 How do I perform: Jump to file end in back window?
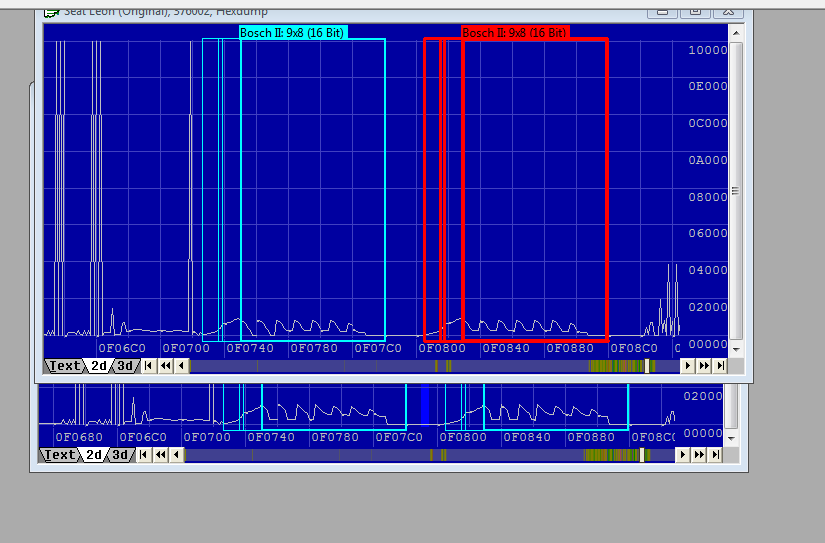tap(715, 455)
